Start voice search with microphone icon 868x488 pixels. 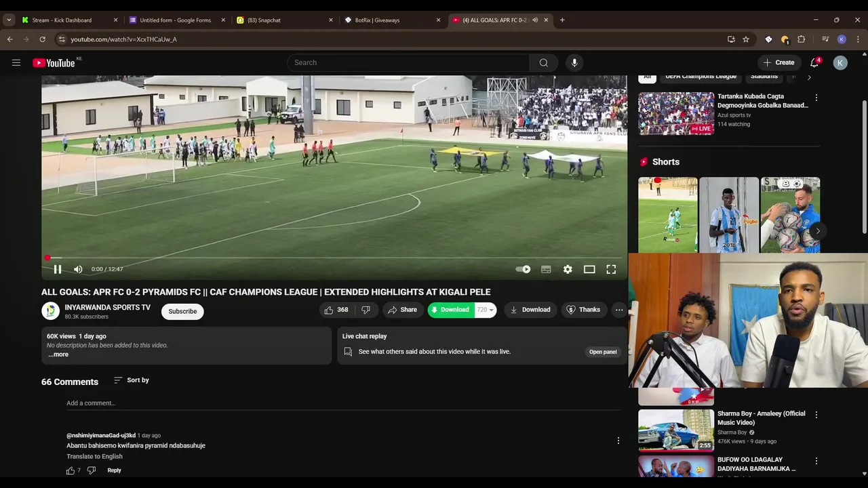[574, 62]
